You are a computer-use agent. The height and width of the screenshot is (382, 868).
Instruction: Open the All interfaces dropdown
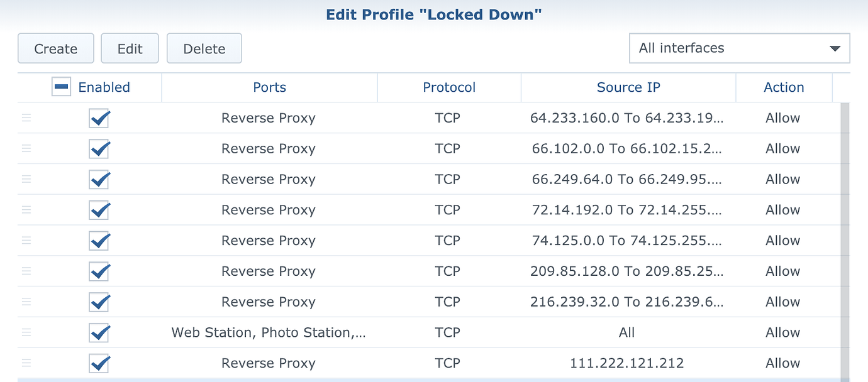739,48
